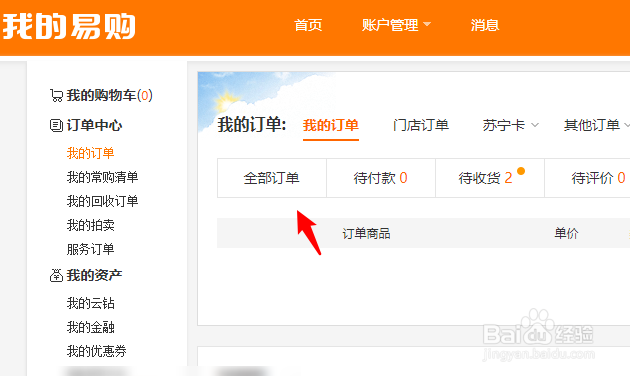
Task: Click the 订单商品 column header
Action: 366,233
